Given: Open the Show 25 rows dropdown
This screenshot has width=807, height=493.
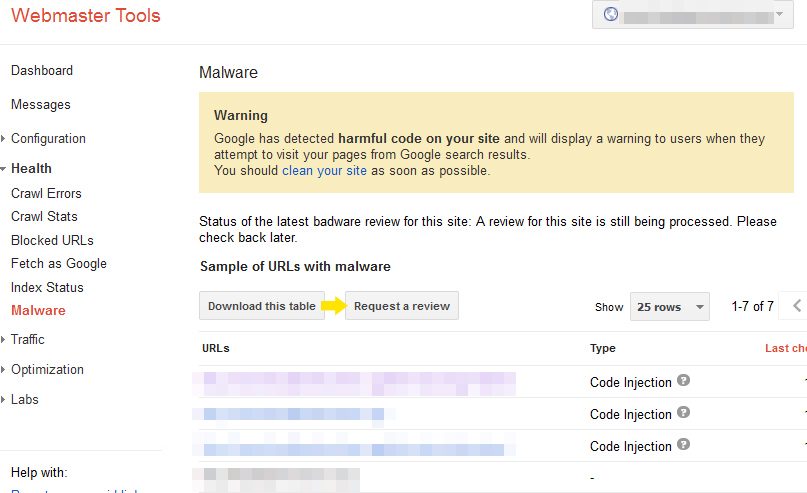Looking at the screenshot, I should point(669,307).
